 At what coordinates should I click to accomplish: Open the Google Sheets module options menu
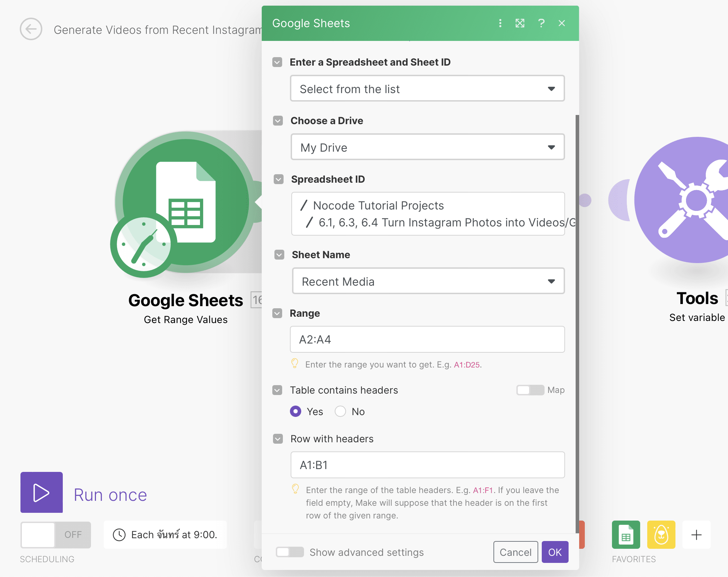pyautogui.click(x=500, y=23)
